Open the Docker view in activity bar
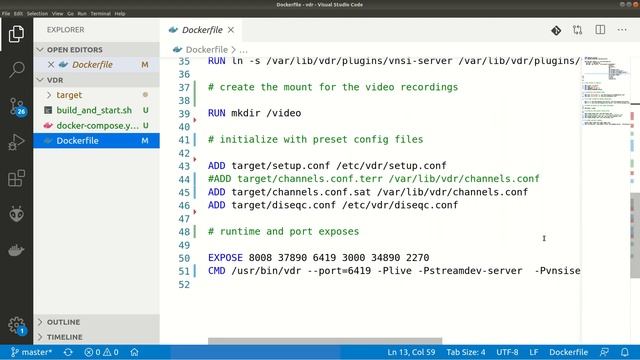The image size is (640, 360). tap(16, 250)
